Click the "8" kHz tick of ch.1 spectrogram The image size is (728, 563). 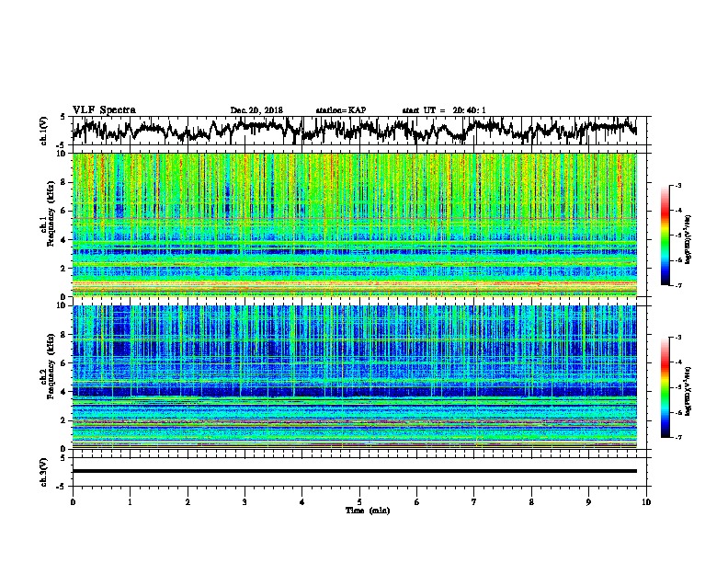[x=63, y=182]
